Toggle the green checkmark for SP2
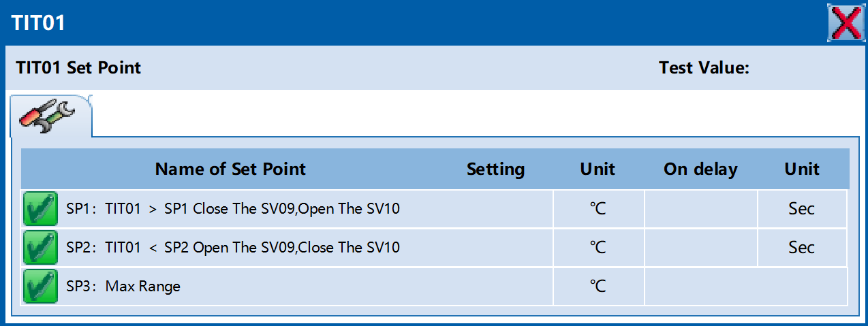 tap(40, 247)
